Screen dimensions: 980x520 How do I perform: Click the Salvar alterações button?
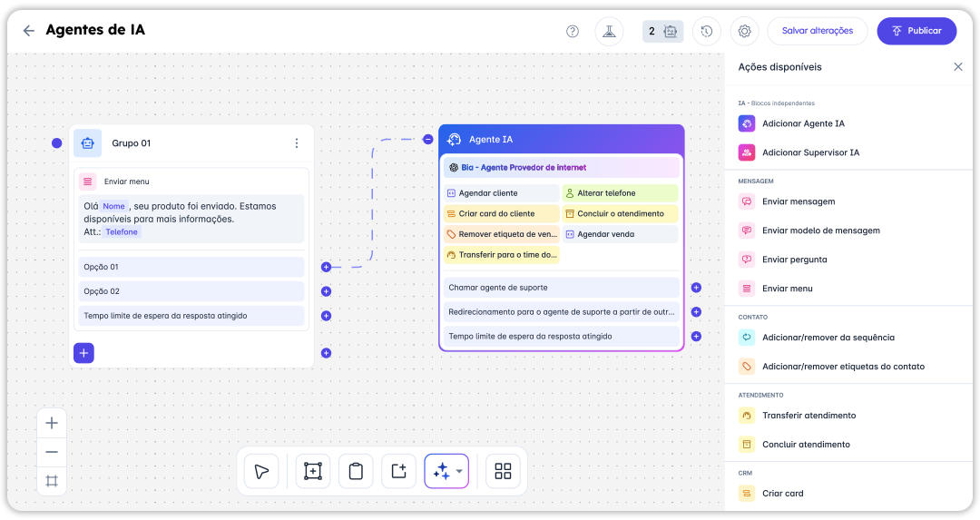pos(817,31)
